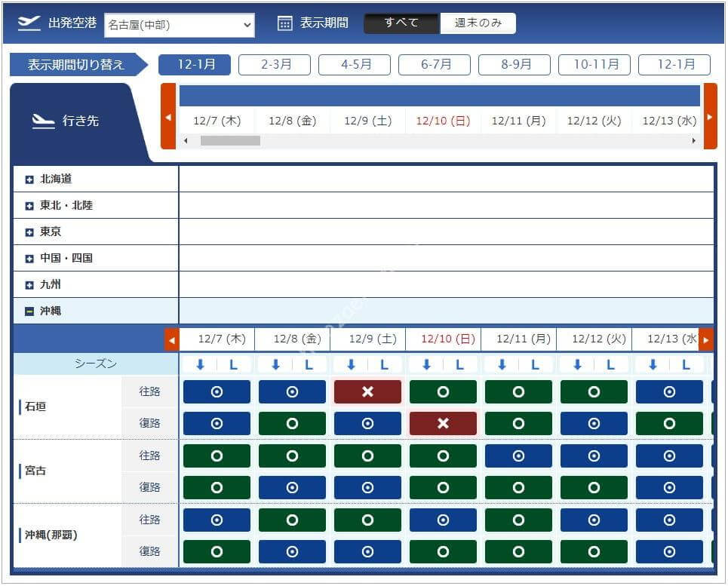This screenshot has height=586, width=728.
Task: Click the 石垣 destination label
Action: click(35, 407)
